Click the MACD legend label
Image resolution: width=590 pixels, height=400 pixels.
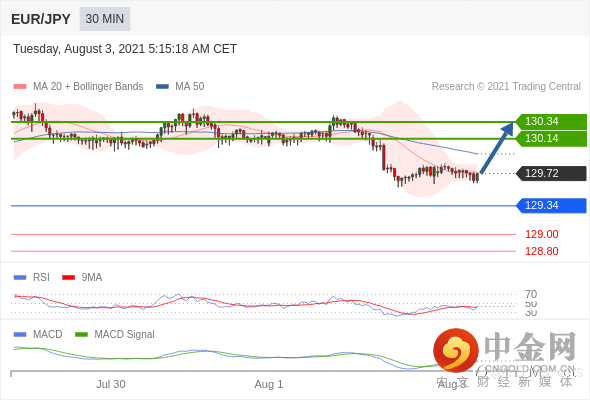tap(48, 335)
